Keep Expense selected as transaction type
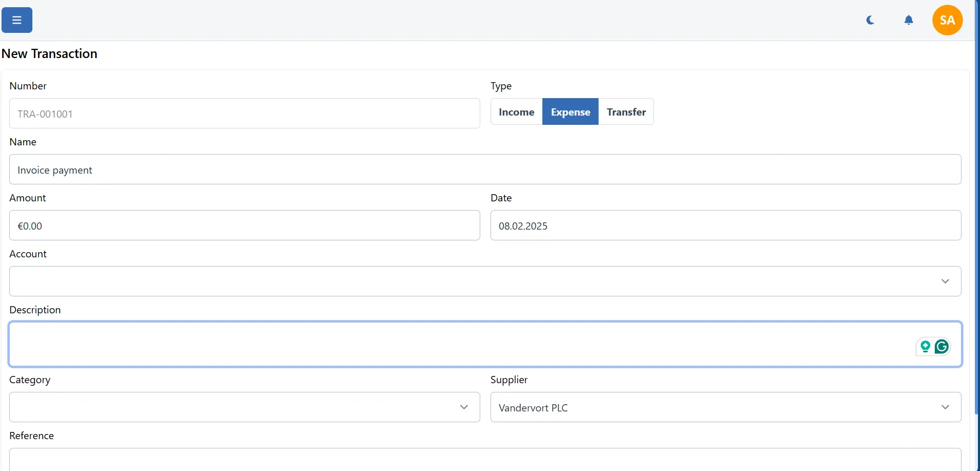This screenshot has width=980, height=471. tap(570, 111)
